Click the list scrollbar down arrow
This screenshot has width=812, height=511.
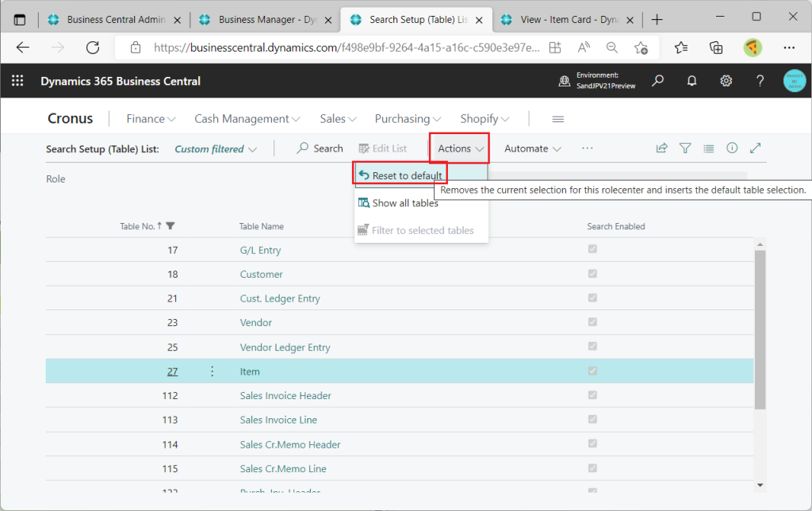(x=760, y=485)
